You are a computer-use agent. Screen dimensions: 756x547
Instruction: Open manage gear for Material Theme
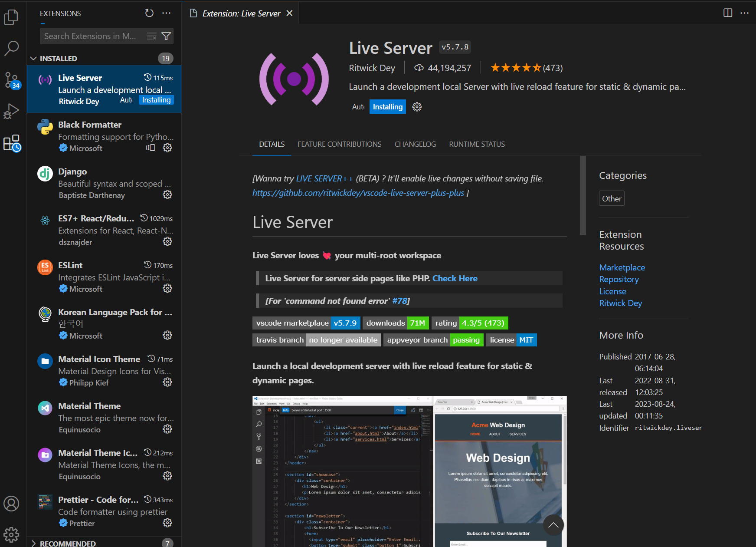[x=167, y=429]
